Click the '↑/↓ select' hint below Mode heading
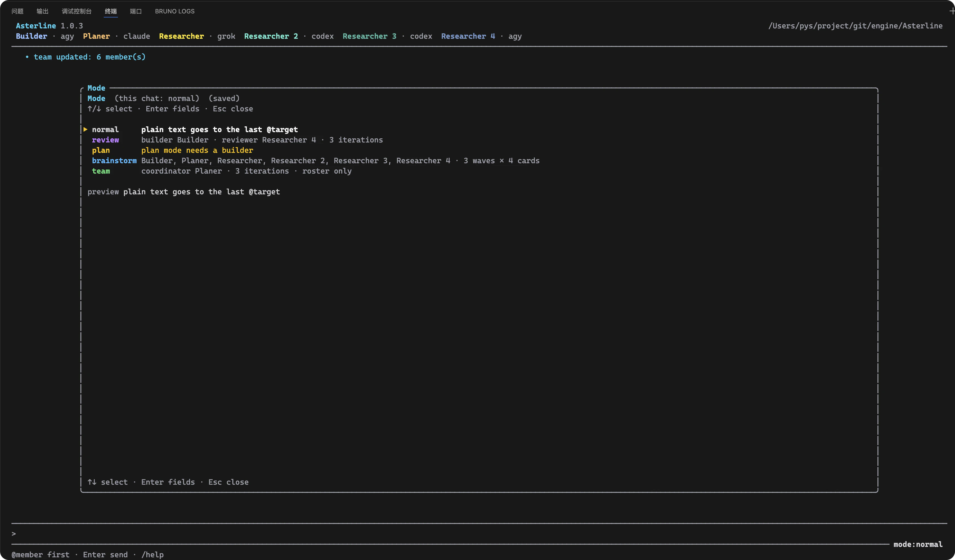 (110, 109)
